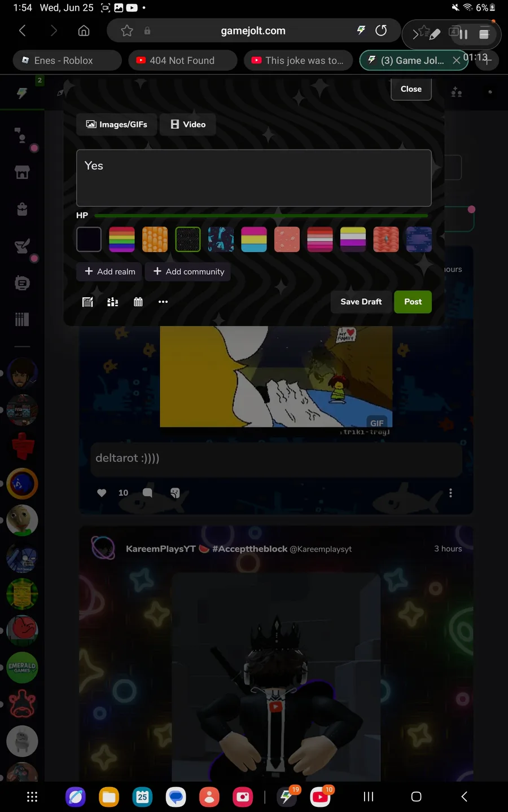The image size is (508, 812).
Task: Switch to the This joke was to... tab
Action: [x=299, y=60]
